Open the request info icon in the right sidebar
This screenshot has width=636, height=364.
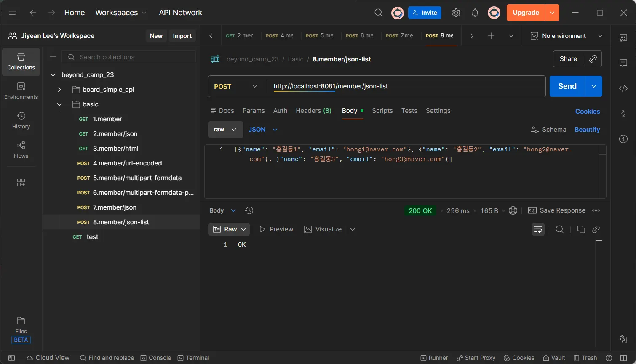click(623, 139)
